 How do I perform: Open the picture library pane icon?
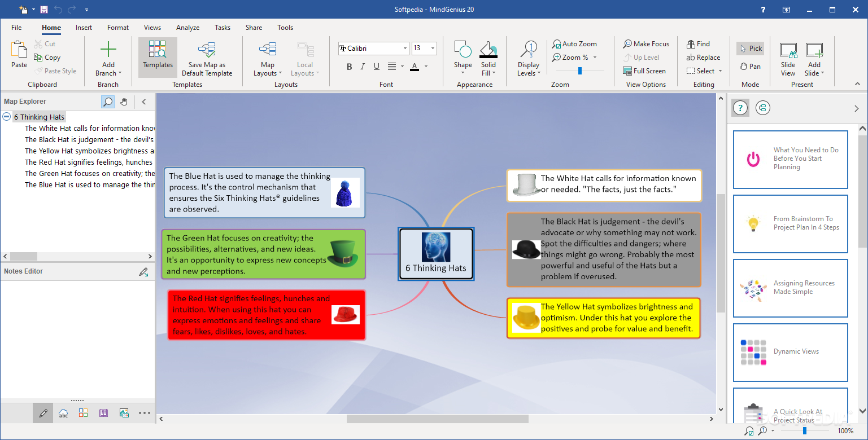(124, 413)
